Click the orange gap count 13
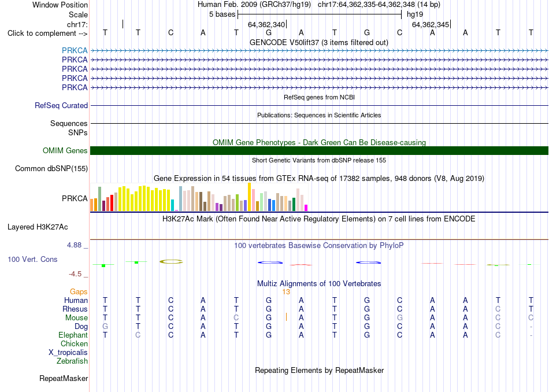Viewport: 549px width, 392px height. pyautogui.click(x=286, y=292)
